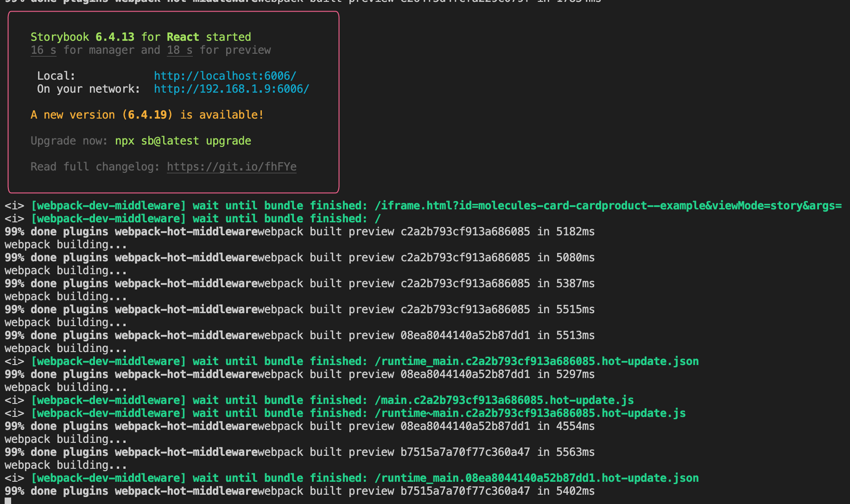The height and width of the screenshot is (504, 850).
Task: Click the build line ending in 5513ms
Action: pyautogui.click(x=299, y=335)
